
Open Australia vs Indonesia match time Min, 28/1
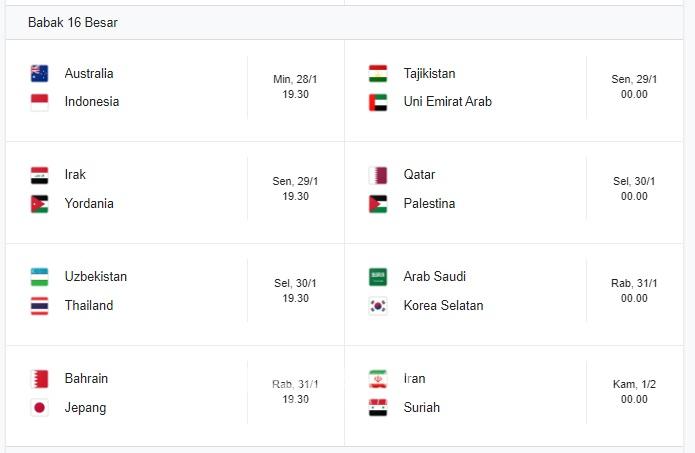click(x=296, y=79)
